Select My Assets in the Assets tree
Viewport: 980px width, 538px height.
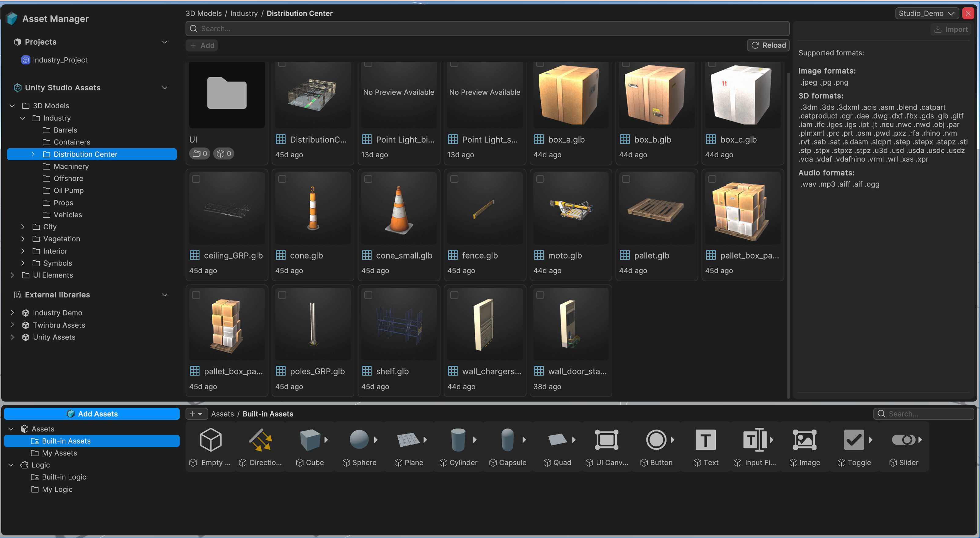(59, 453)
